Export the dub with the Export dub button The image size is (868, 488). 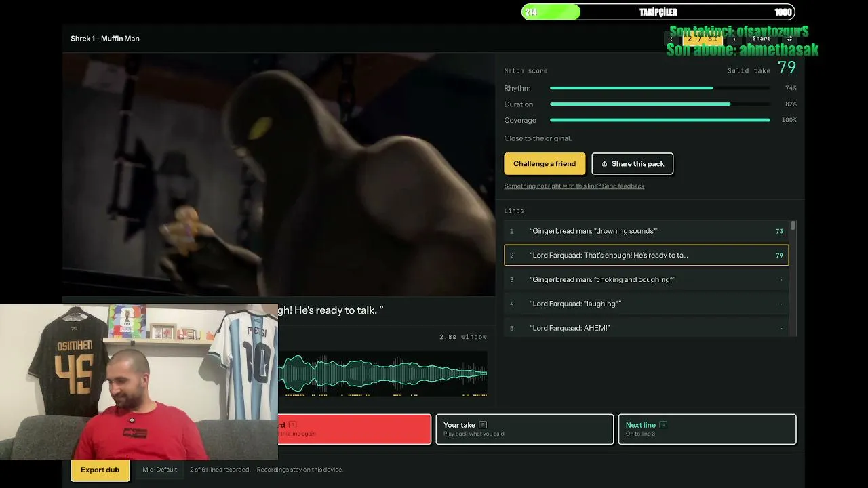[100, 470]
